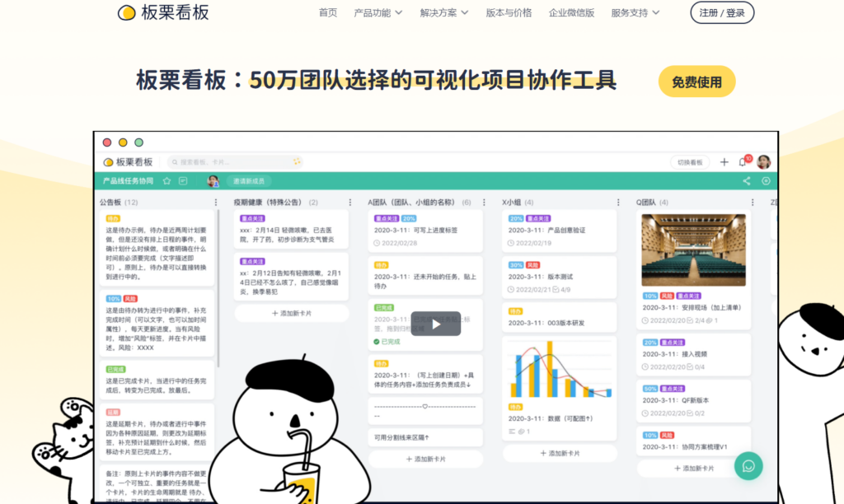This screenshot has width=844, height=504.
Task: Expand the 产品功能 navigation dropdown
Action: tap(378, 13)
